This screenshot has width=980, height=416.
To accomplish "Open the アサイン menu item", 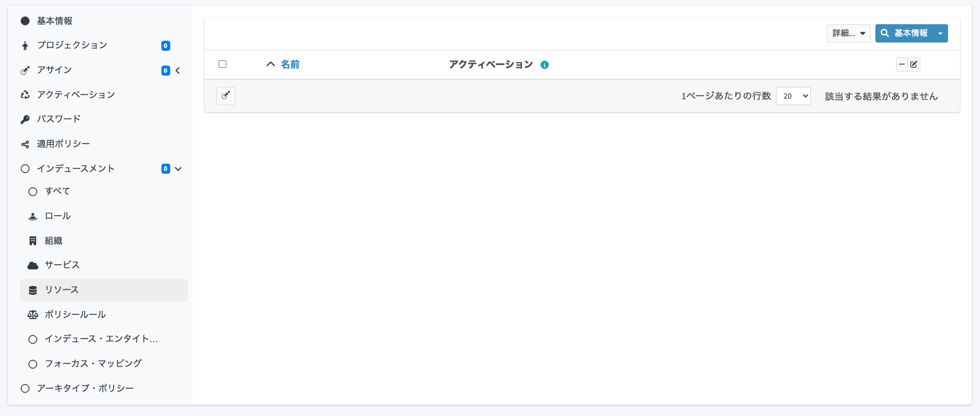I will 103,70.
